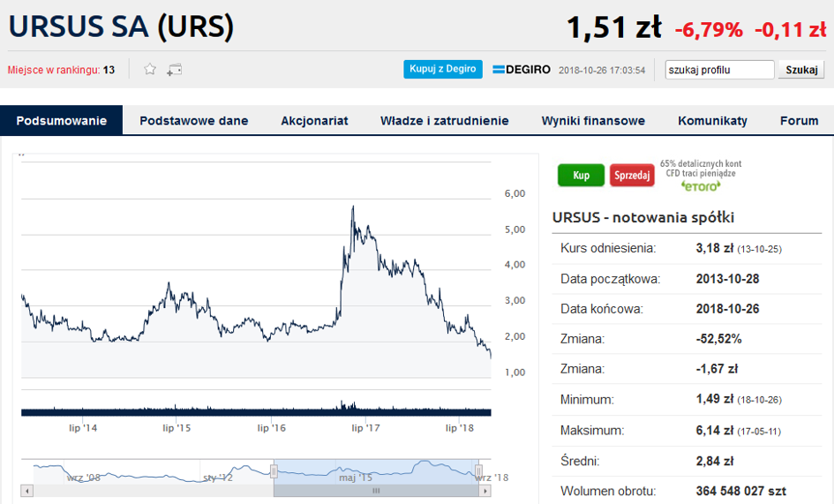
Task: Click Kupuj z Degiro button
Action: click(442, 69)
